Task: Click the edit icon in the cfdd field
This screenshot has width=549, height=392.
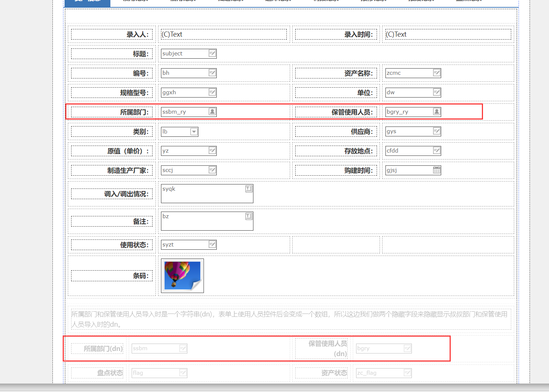Action: click(x=437, y=151)
